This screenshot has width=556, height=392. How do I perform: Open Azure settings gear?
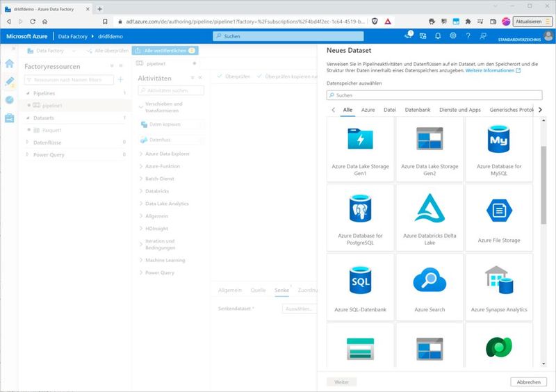point(453,36)
